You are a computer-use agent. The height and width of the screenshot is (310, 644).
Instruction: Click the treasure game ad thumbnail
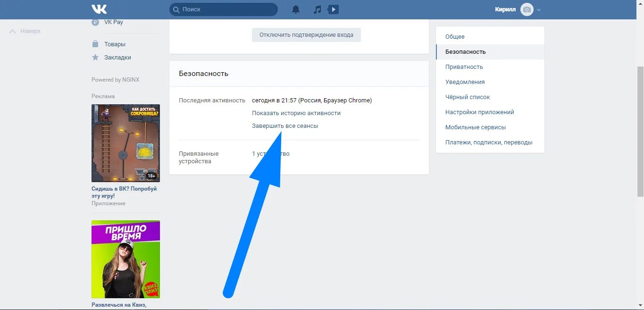(125, 143)
